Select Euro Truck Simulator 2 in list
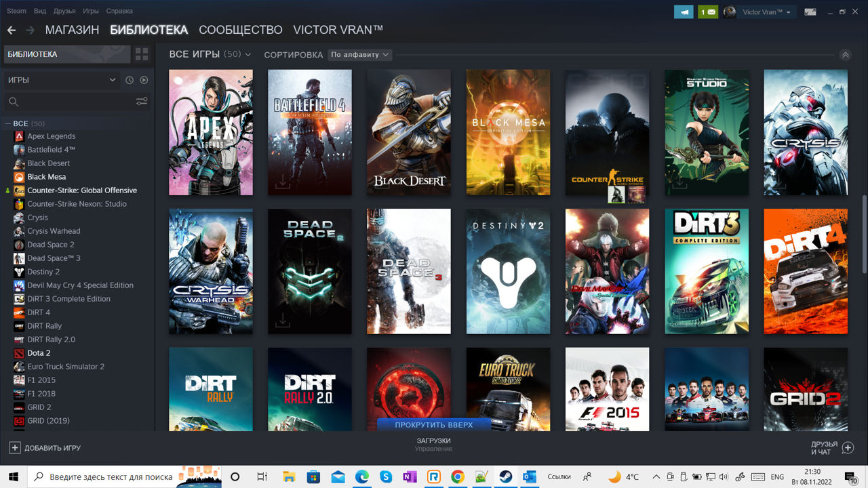Viewport: 868px width, 488px height. click(66, 367)
